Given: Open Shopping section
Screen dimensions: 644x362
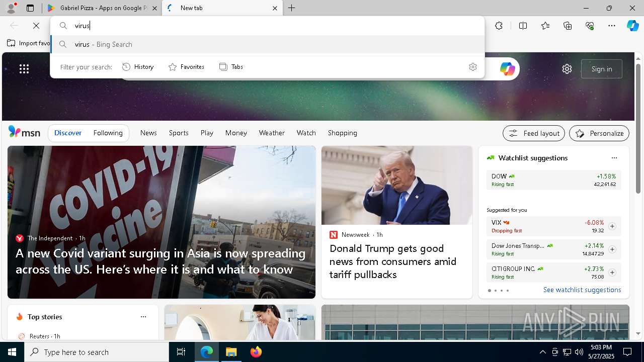Looking at the screenshot, I should (343, 133).
